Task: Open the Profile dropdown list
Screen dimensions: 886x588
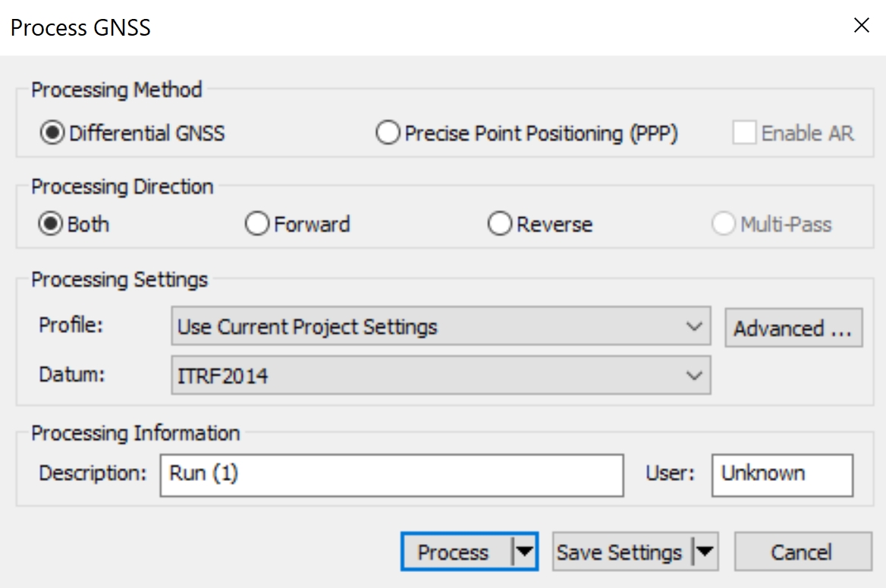Action: point(441,326)
